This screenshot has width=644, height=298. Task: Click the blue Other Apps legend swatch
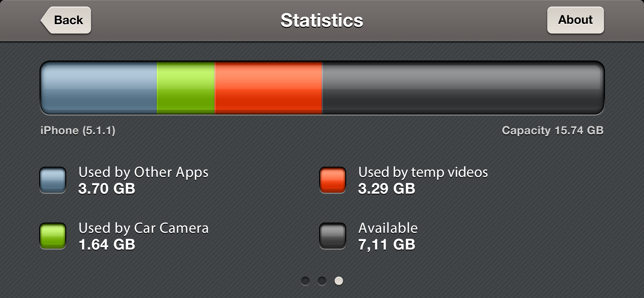pyautogui.click(x=53, y=180)
